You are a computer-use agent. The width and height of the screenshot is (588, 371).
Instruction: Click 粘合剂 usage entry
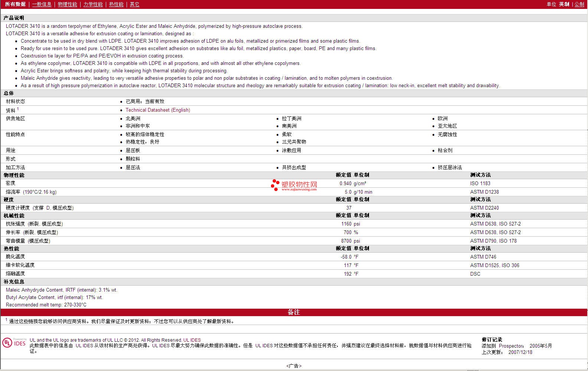tap(445, 150)
